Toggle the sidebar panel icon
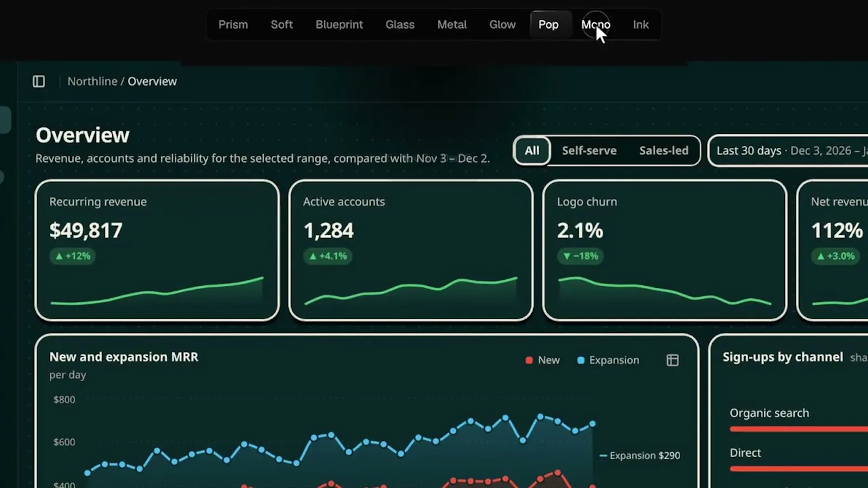 39,81
